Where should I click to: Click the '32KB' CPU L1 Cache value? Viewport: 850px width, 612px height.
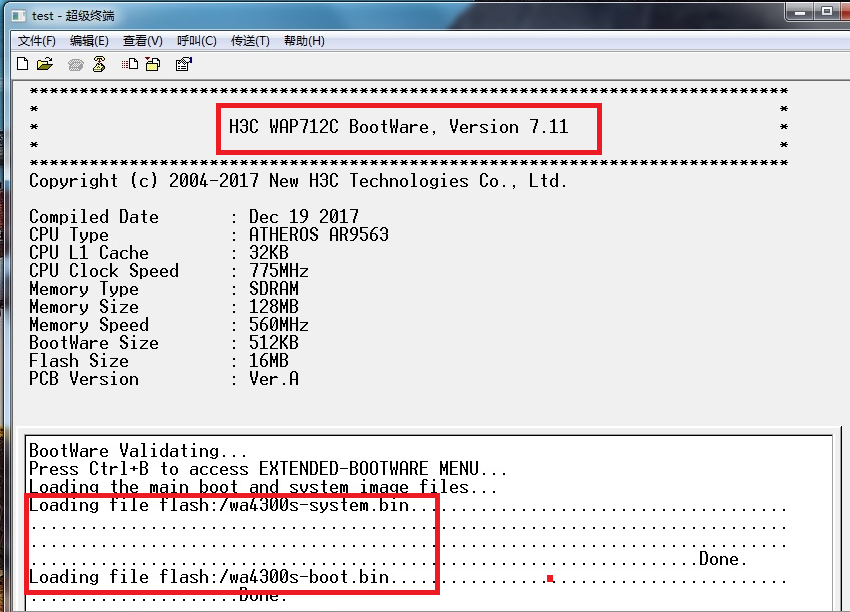(x=269, y=252)
